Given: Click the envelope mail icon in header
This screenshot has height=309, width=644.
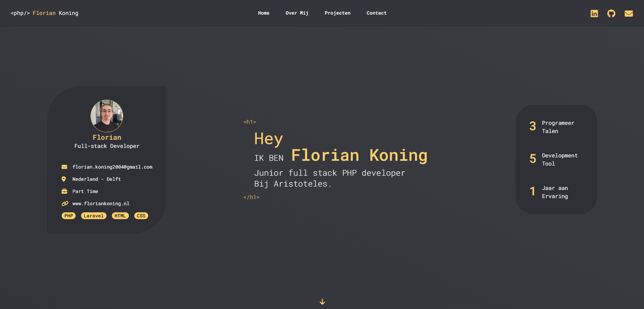Looking at the screenshot, I should click(629, 14).
